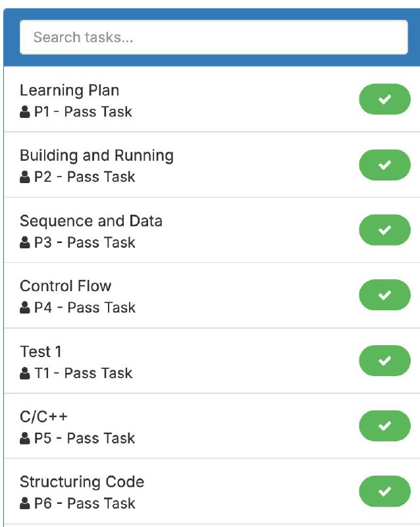Image resolution: width=420 pixels, height=527 pixels.
Task: Open the Sequence and Data task
Action: [x=91, y=221]
